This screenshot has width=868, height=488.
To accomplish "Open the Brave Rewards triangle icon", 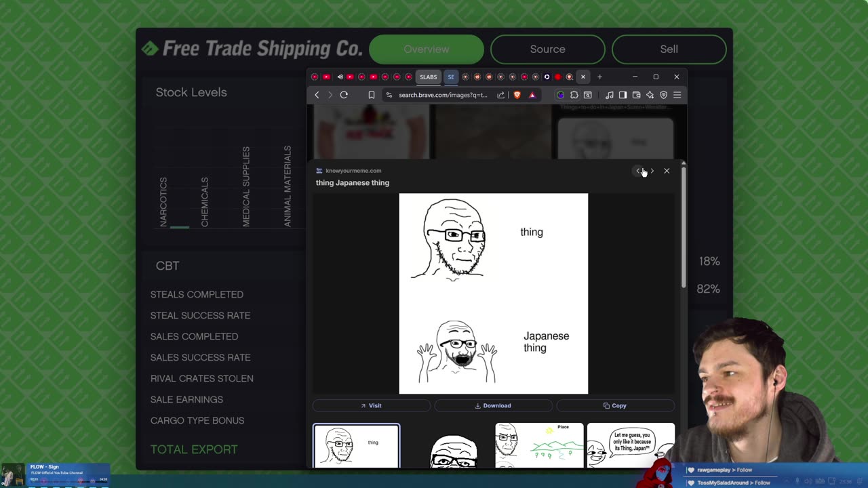I will (x=532, y=95).
